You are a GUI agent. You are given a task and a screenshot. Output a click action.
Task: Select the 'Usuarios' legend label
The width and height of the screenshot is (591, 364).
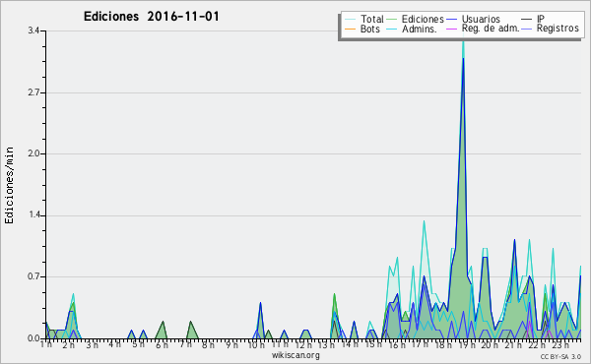481,19
